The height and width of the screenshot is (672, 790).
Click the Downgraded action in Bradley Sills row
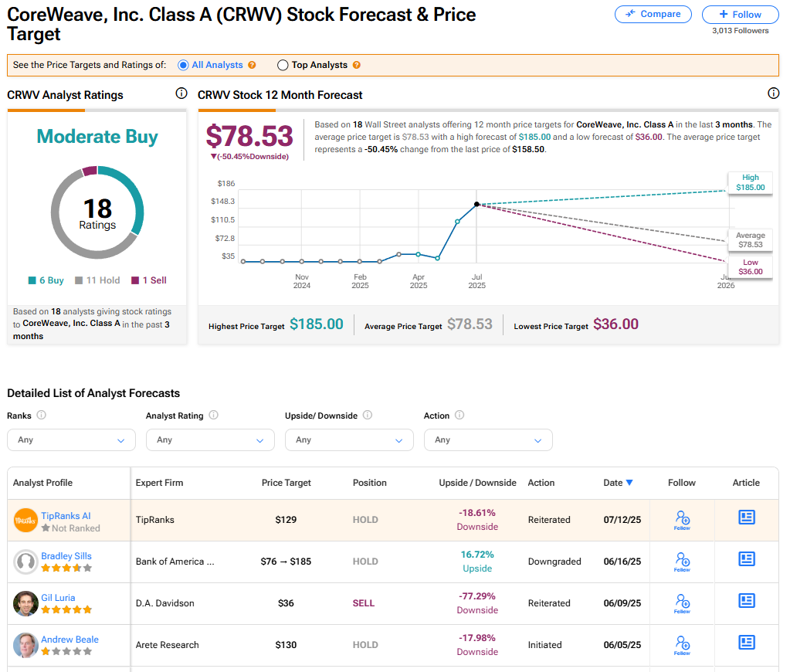554,562
